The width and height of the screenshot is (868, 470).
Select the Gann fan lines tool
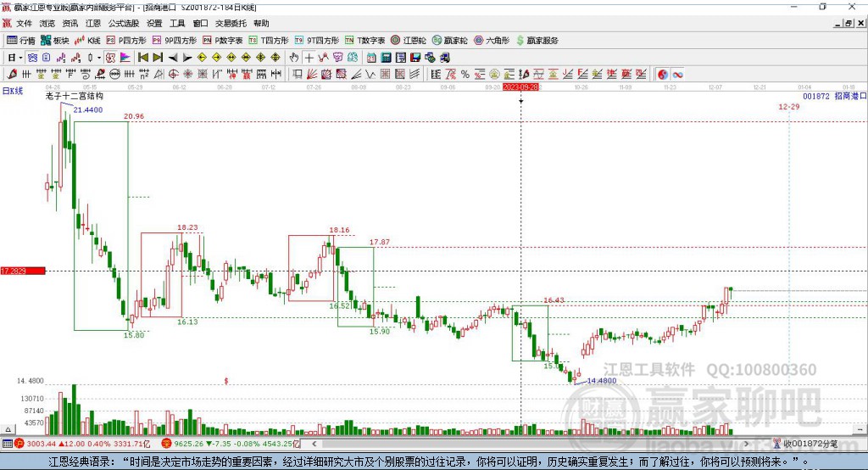[312, 75]
